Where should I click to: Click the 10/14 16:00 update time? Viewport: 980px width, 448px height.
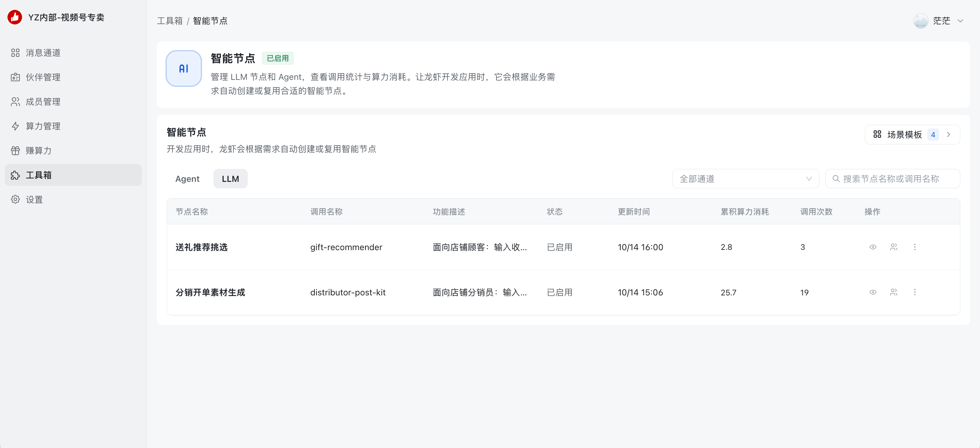[x=640, y=247]
